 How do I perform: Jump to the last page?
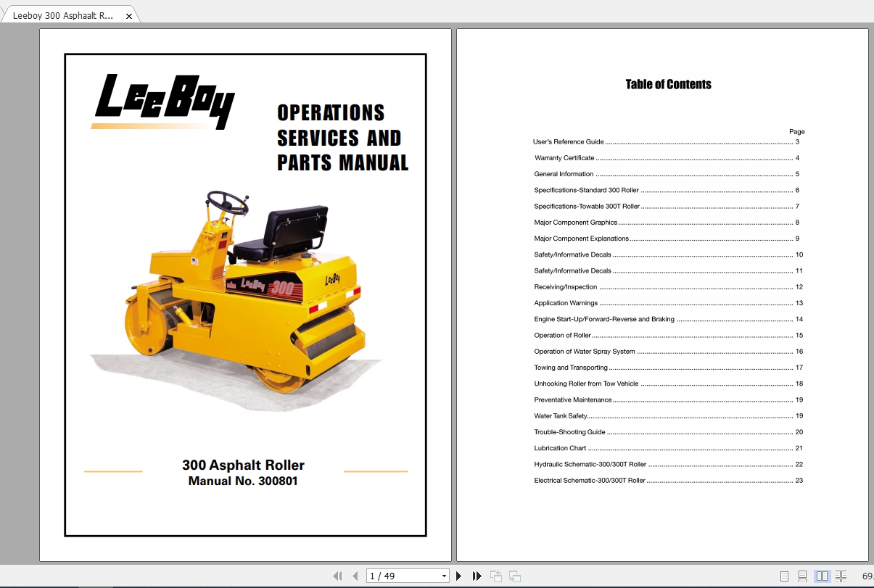pyautogui.click(x=477, y=576)
